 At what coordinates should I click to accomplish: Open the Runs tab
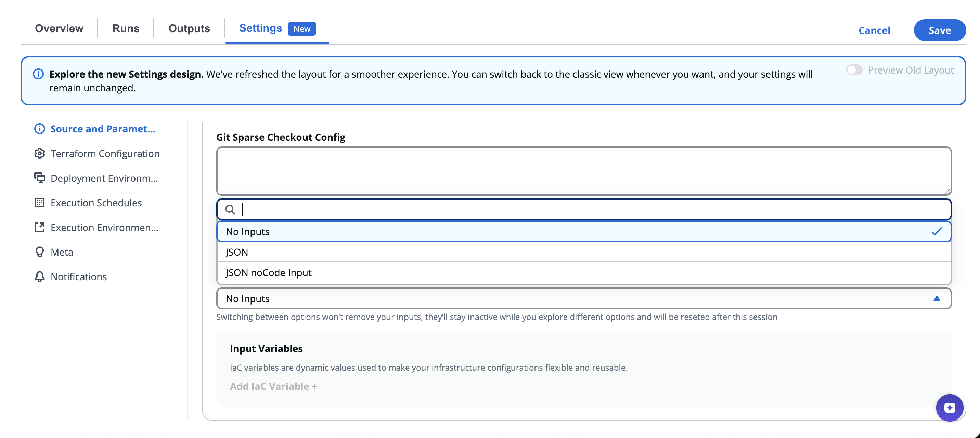[x=126, y=28]
